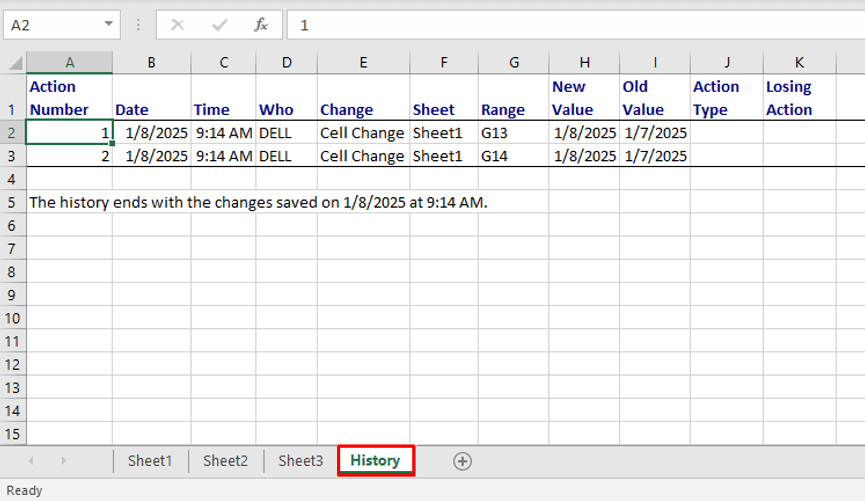Click the Action Number header cell
This screenshot has height=501, width=865.
[70, 98]
